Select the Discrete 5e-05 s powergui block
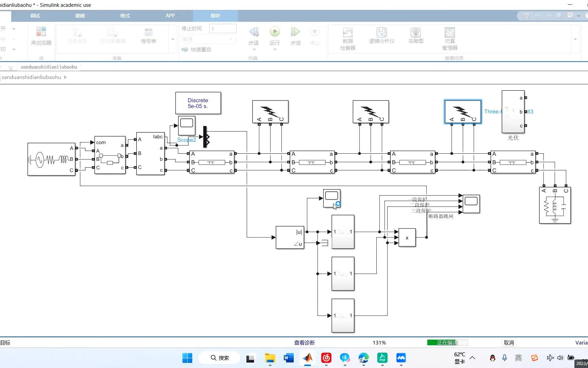588x368 pixels. [x=198, y=103]
